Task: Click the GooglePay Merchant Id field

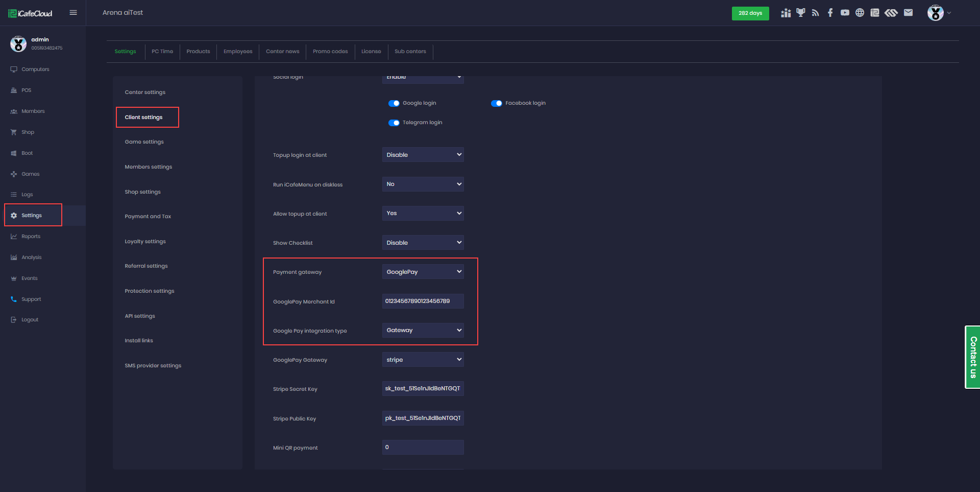Action: [x=423, y=301]
